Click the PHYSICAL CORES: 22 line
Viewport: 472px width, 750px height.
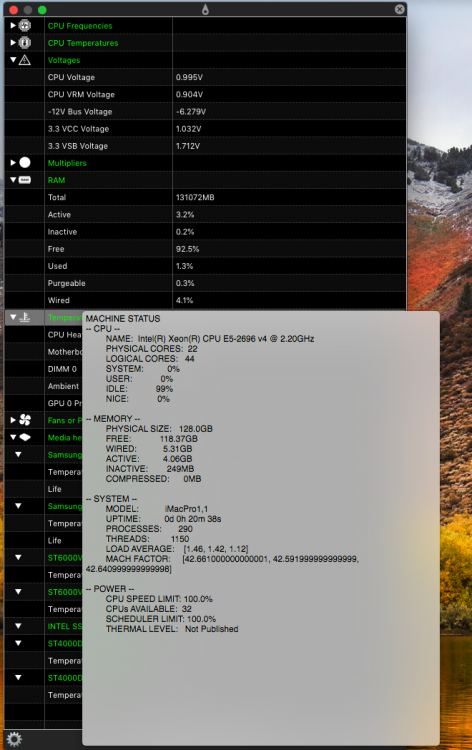(x=152, y=349)
